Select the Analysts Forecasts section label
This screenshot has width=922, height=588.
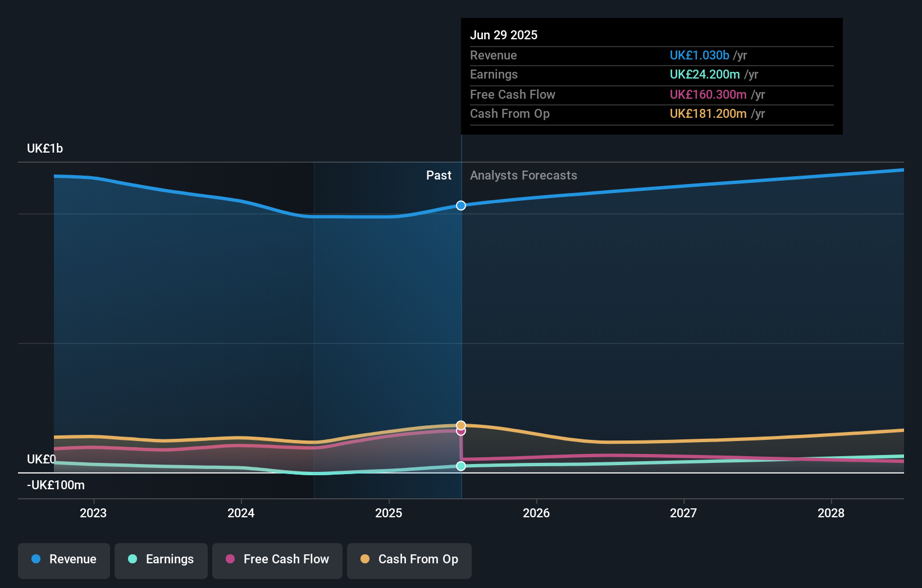tap(523, 175)
